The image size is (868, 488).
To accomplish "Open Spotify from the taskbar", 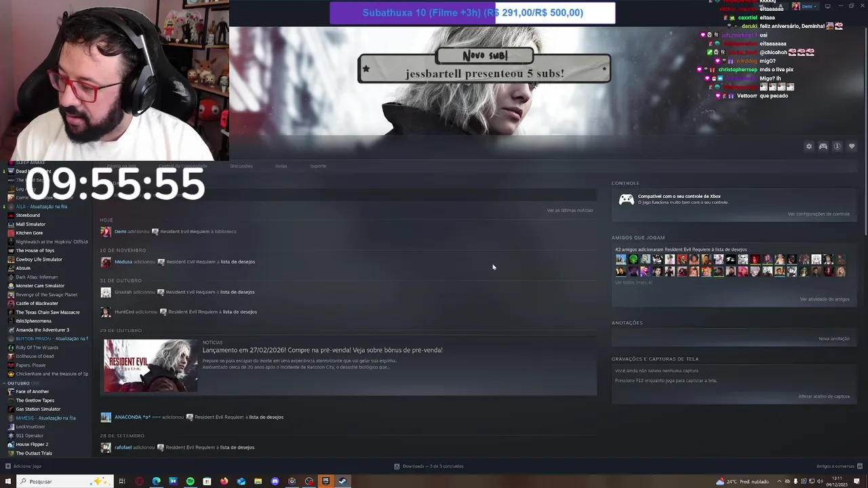I will tap(191, 481).
